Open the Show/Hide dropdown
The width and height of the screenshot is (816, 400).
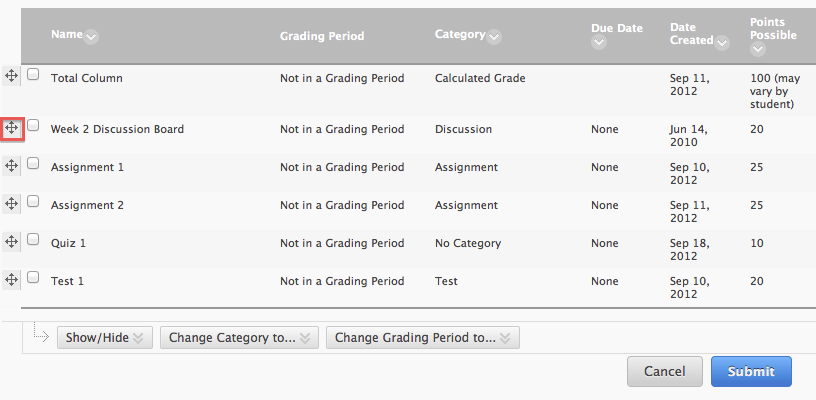[105, 338]
